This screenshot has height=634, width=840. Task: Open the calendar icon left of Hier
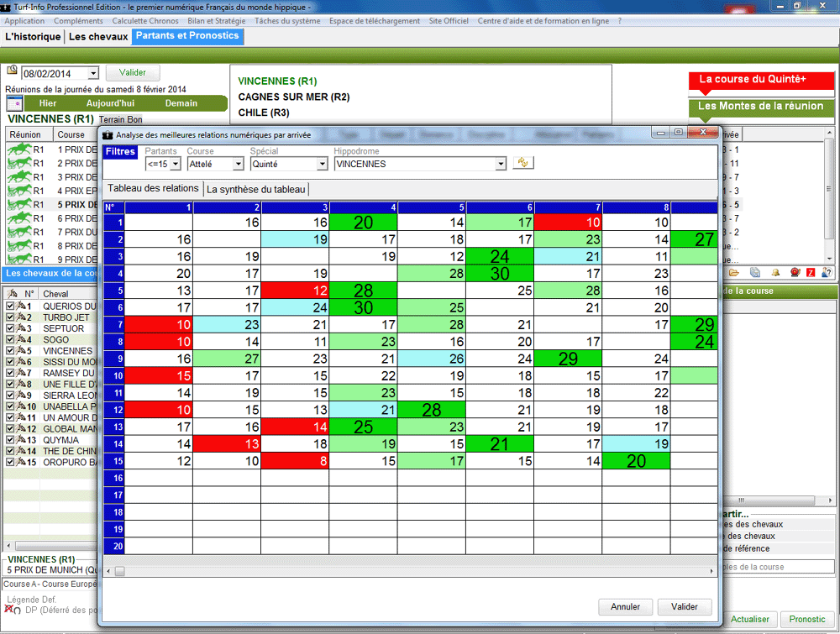(x=14, y=103)
